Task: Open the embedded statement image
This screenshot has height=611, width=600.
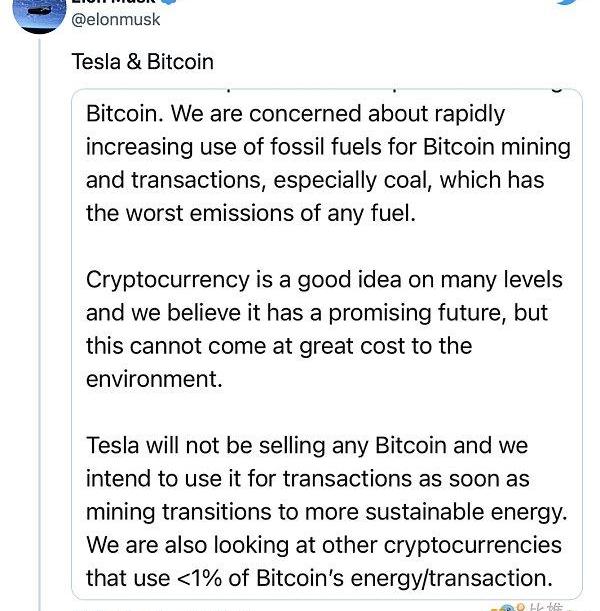Action: click(327, 344)
